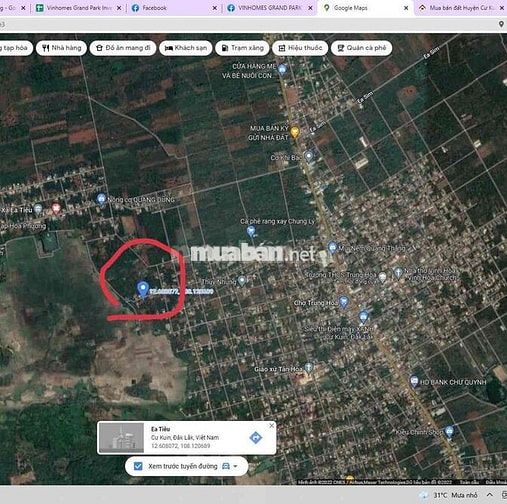Viewport: 507px width, 504px height.
Task: Filter by Đồ ăn mang đi
Action: click(x=123, y=48)
